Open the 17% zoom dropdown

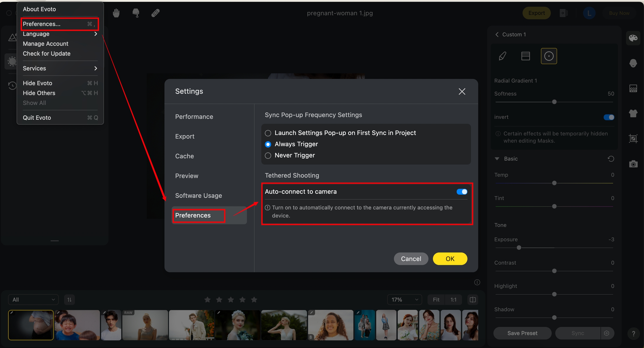point(404,300)
